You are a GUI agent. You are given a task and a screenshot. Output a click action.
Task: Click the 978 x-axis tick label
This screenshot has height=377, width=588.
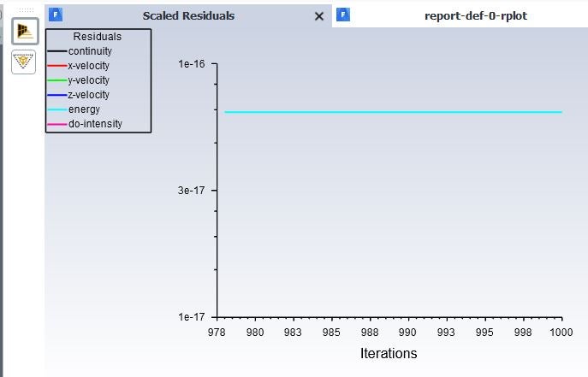217,333
